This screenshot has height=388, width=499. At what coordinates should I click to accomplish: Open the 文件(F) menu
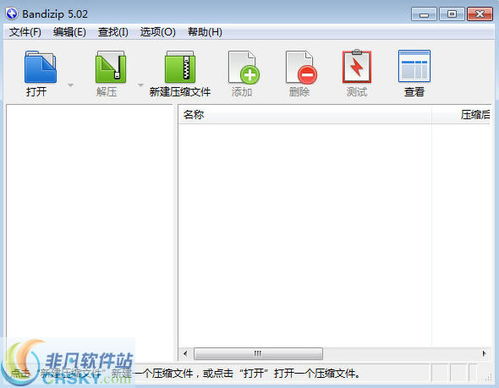point(25,32)
